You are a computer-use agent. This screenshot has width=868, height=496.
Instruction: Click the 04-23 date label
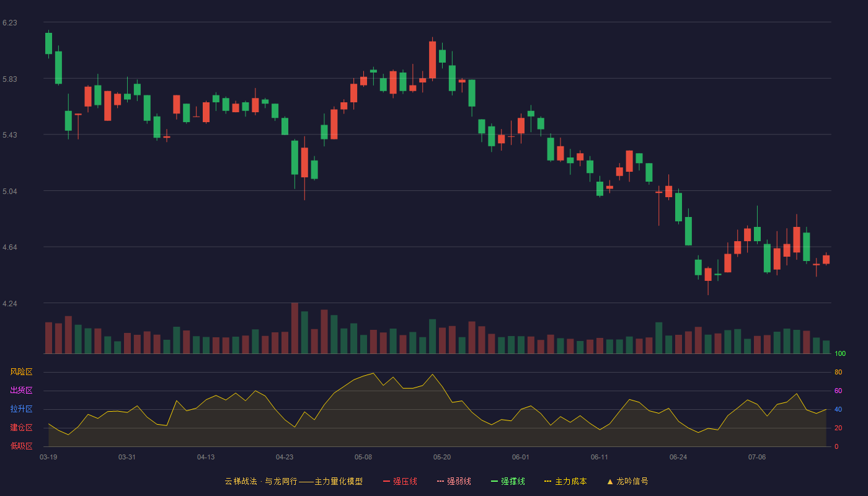click(x=285, y=457)
